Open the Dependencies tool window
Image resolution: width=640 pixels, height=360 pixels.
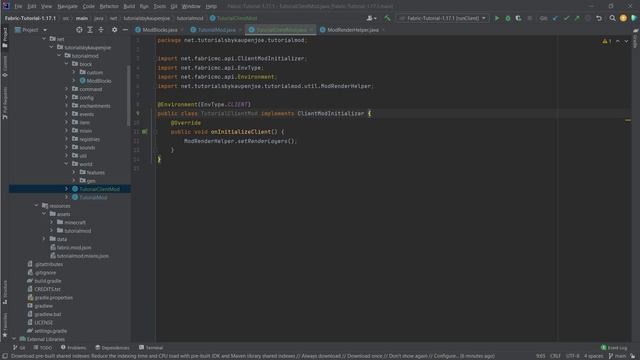click(x=112, y=348)
